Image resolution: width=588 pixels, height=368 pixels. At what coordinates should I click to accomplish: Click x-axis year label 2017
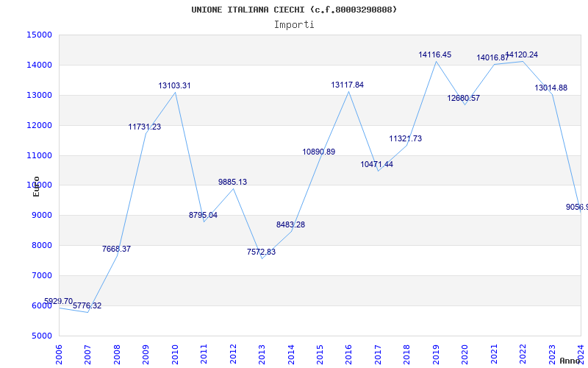click(x=378, y=354)
